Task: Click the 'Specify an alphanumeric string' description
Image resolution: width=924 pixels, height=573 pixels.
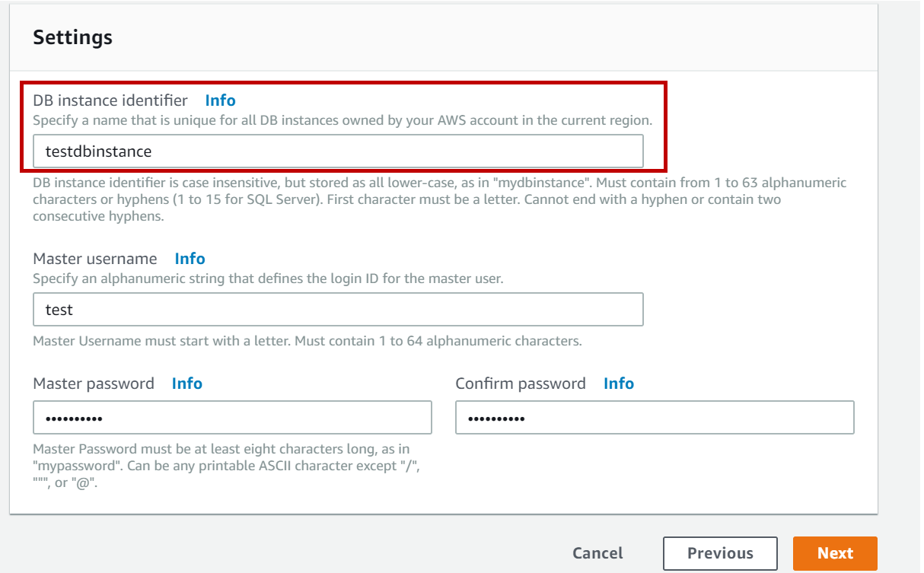Action: [x=268, y=279]
